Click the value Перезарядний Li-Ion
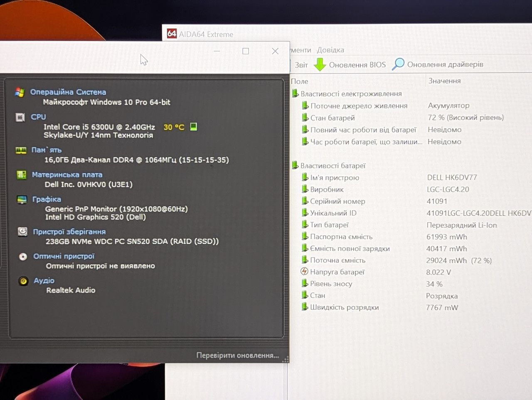 (x=462, y=225)
